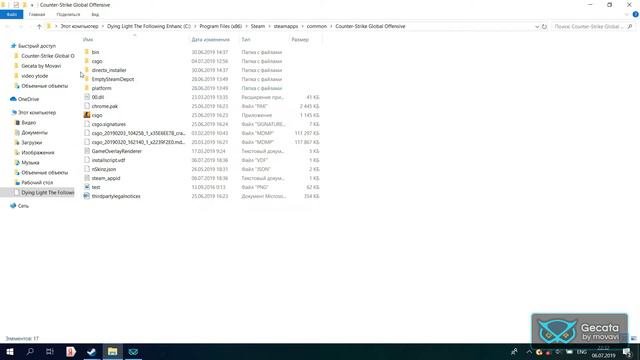
Task: Open Explorer help via question mark icon
Action: pyautogui.click(x=636, y=14)
